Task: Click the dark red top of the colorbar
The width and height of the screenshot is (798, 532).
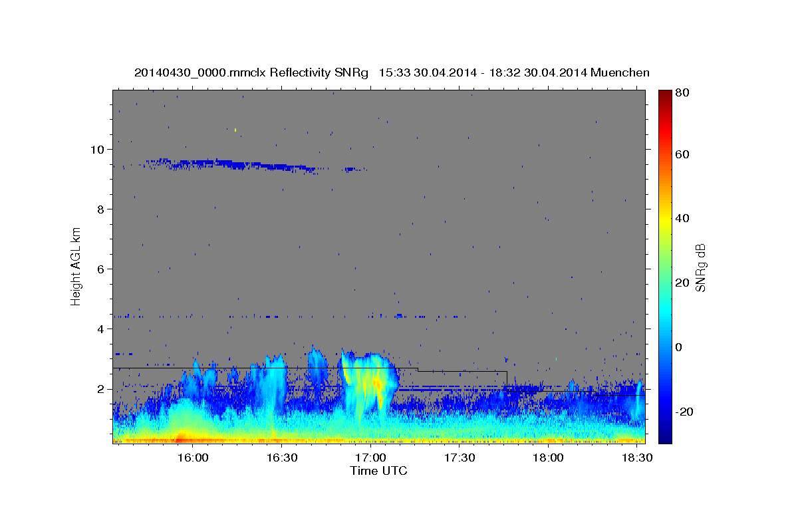Action: (x=664, y=97)
